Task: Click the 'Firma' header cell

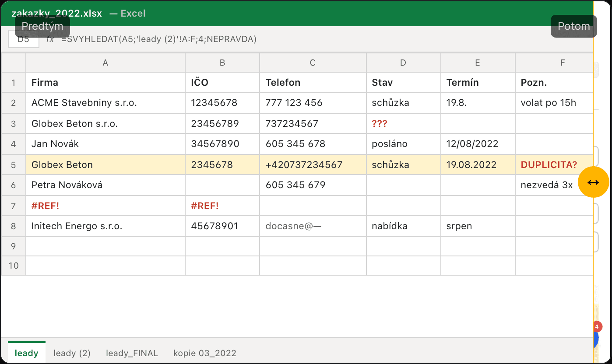Action: (106, 82)
